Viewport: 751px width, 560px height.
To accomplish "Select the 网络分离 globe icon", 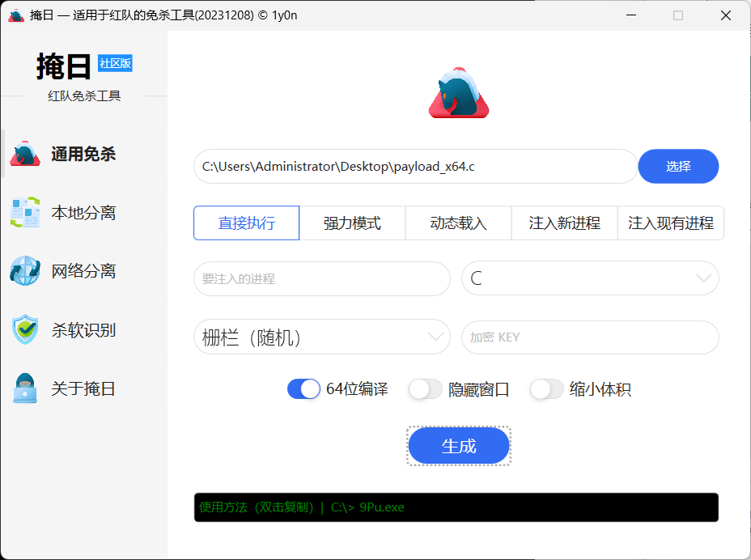I will [25, 271].
